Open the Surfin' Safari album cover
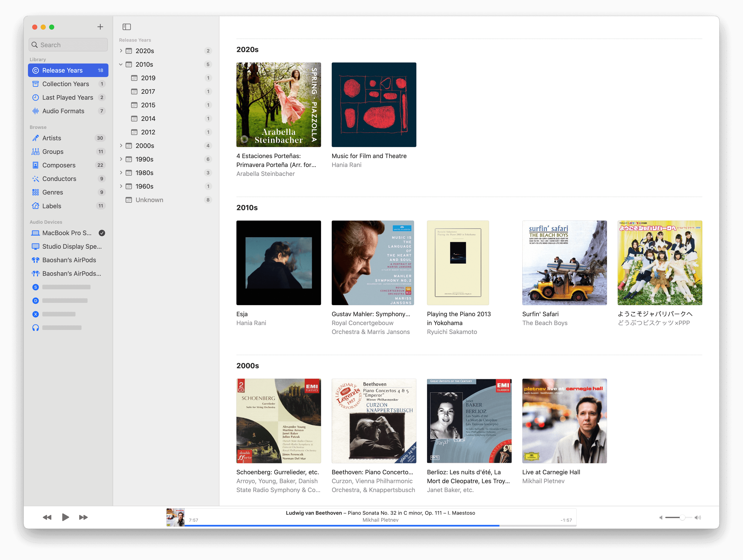This screenshot has width=743, height=560. tap(564, 263)
